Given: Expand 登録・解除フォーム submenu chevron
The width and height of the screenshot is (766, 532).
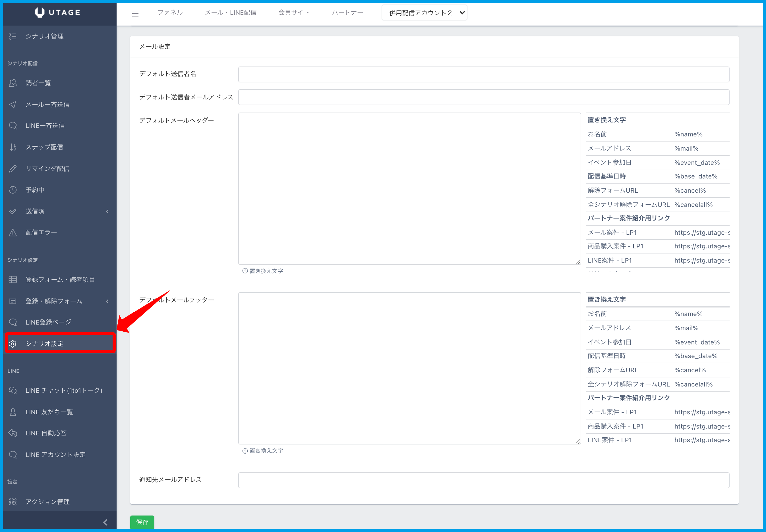Looking at the screenshot, I should [107, 301].
